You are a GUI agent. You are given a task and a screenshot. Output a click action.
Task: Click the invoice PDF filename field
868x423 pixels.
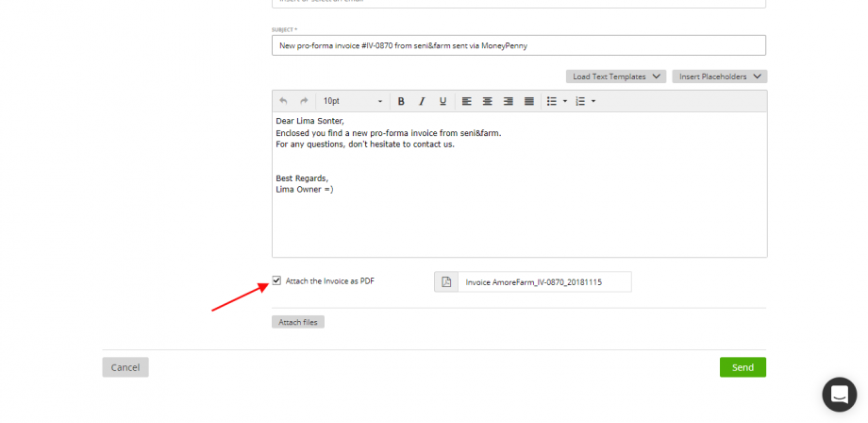click(x=544, y=281)
